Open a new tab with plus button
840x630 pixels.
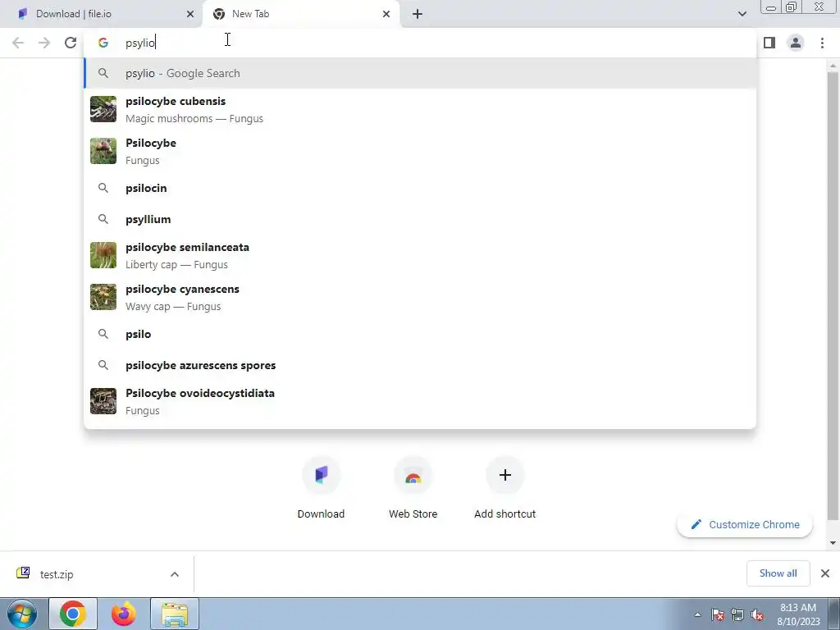click(x=418, y=14)
